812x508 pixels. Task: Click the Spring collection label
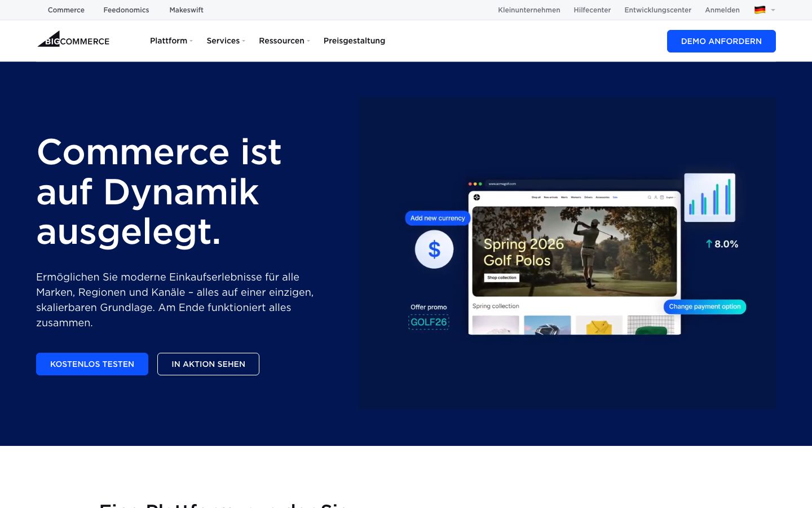(x=496, y=306)
